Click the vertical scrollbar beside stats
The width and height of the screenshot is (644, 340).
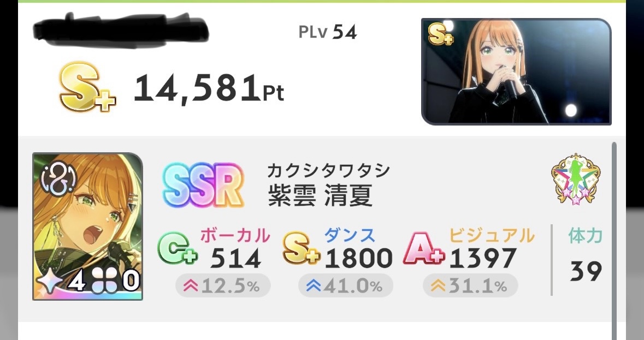(x=614, y=241)
